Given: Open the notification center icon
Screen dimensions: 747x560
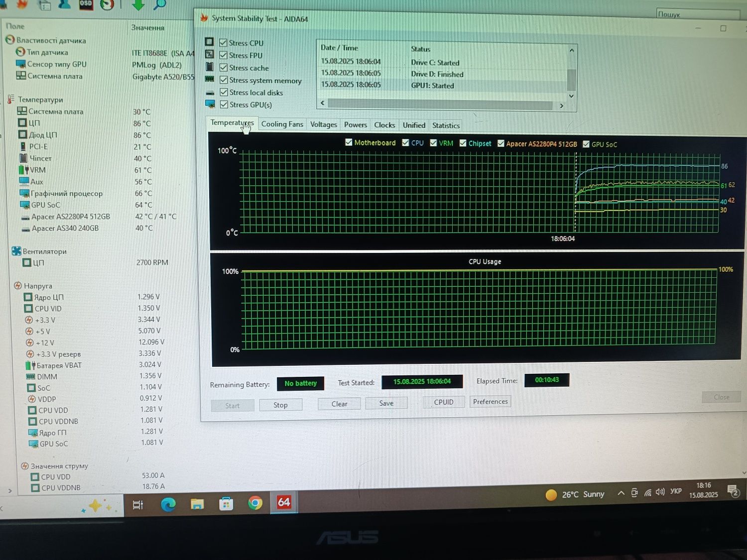Looking at the screenshot, I should pos(734,491).
